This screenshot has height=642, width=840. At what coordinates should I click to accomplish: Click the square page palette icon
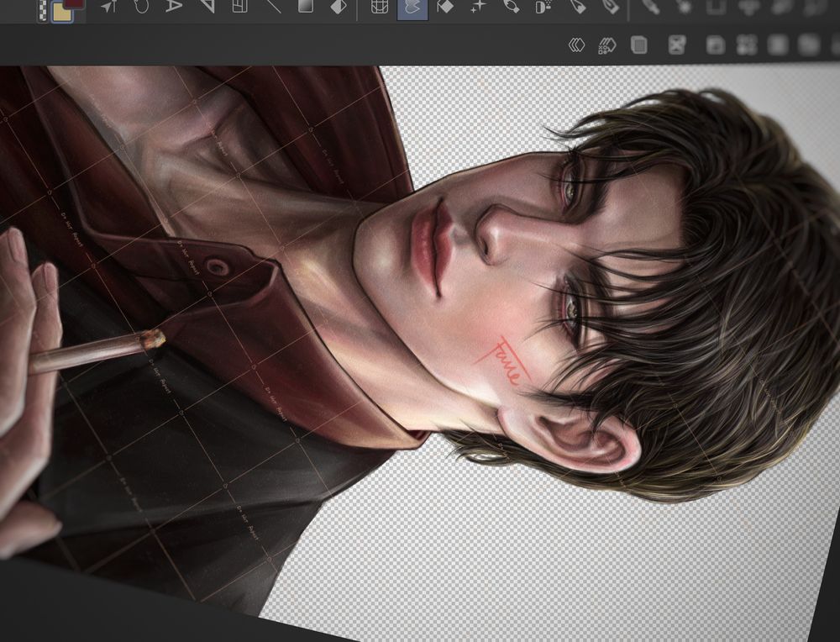(x=638, y=45)
